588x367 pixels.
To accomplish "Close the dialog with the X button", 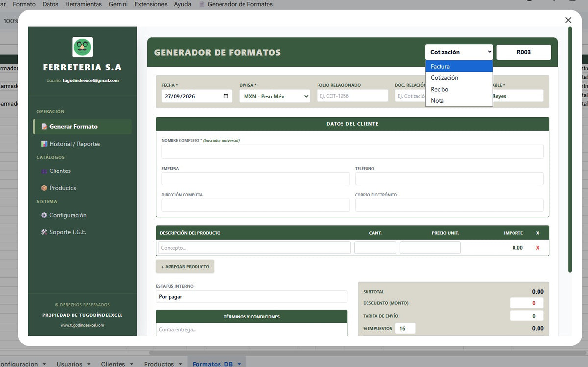I will pyautogui.click(x=568, y=20).
